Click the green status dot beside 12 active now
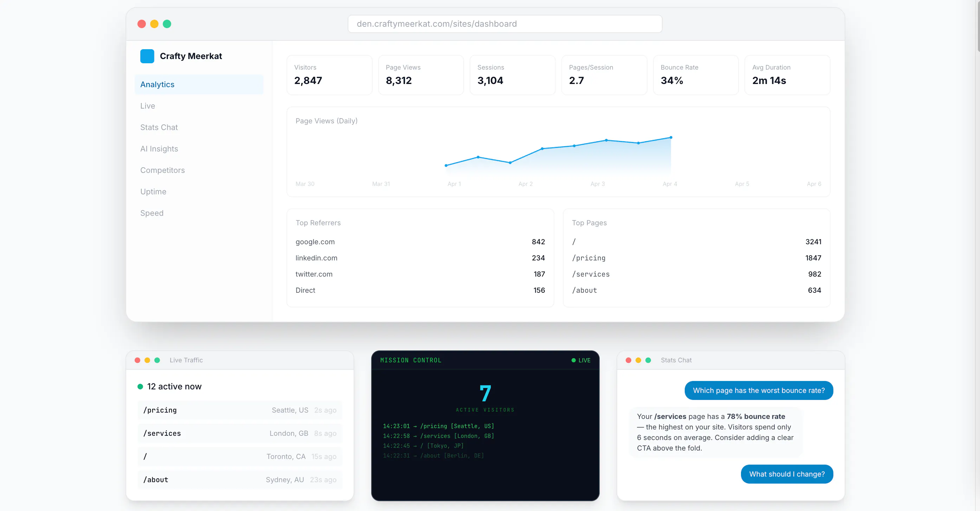This screenshot has height=511, width=980. point(140,387)
